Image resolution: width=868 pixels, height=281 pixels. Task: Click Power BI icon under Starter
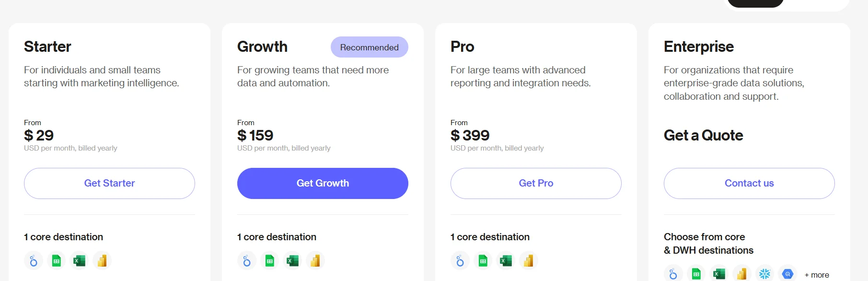tap(102, 261)
